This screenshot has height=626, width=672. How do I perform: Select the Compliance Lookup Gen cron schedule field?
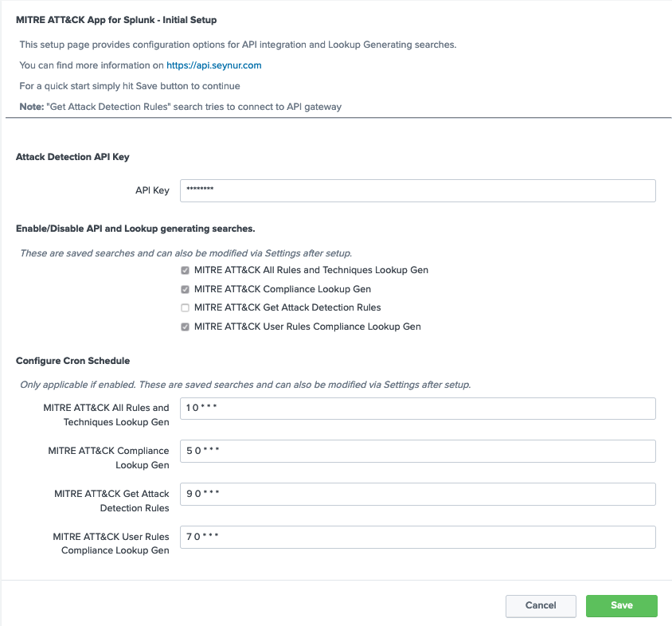pos(417,452)
